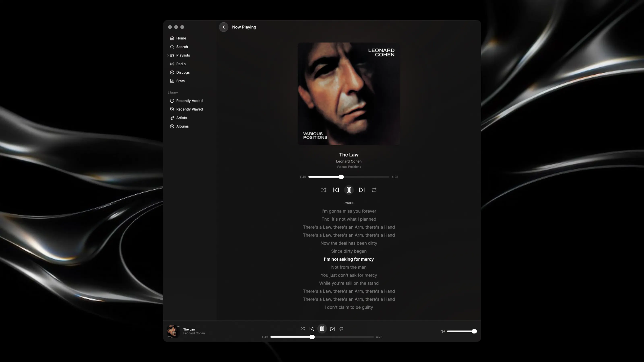Click highlighted lyric "I'm not asking for mercy"
The height and width of the screenshot is (362, 644).
click(x=349, y=259)
